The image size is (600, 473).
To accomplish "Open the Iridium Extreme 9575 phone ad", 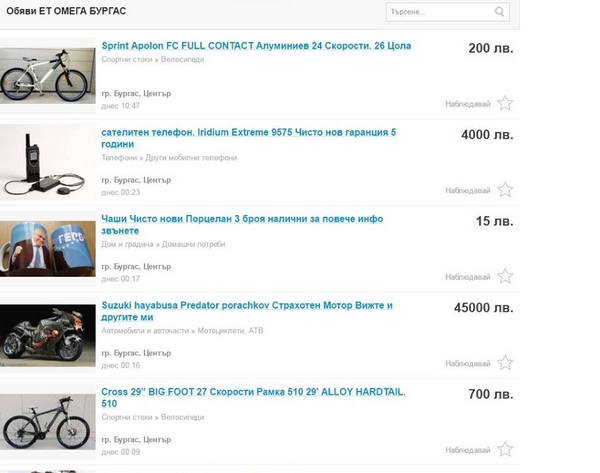I will pyautogui.click(x=249, y=138).
